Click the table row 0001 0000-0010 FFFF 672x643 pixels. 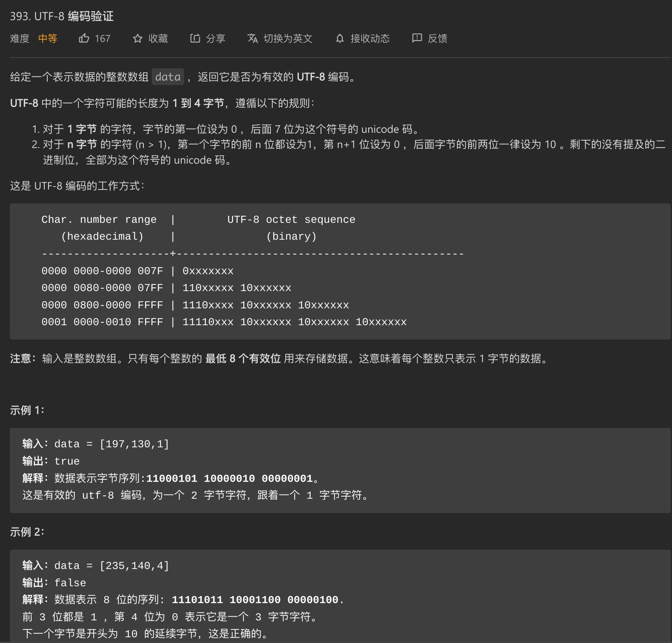pos(224,322)
